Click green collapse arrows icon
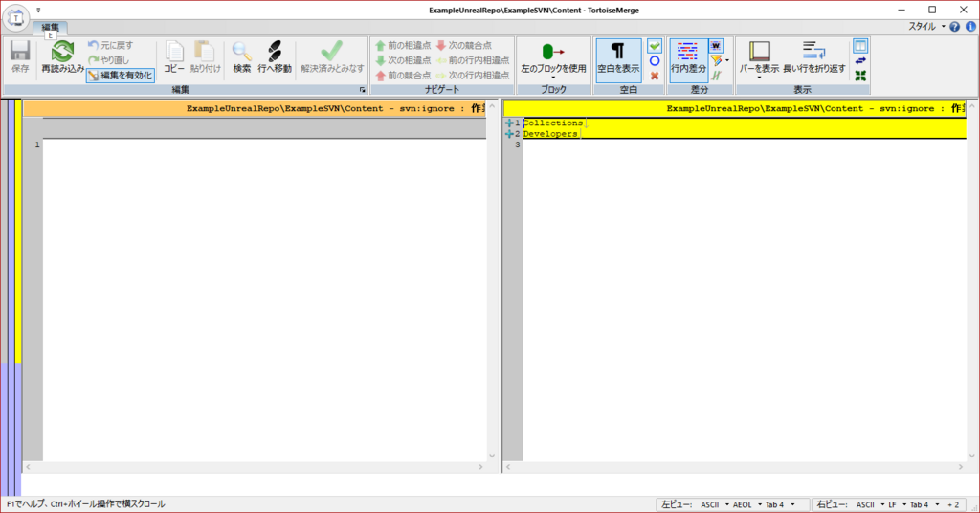Viewport: 980px width, 513px height. [x=860, y=76]
